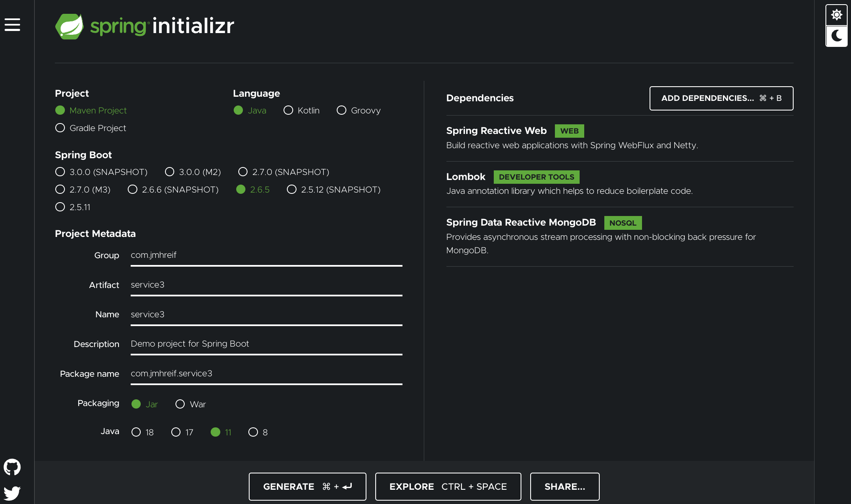This screenshot has height=504, width=851.
Task: Select Java version 11
Action: 221,432
